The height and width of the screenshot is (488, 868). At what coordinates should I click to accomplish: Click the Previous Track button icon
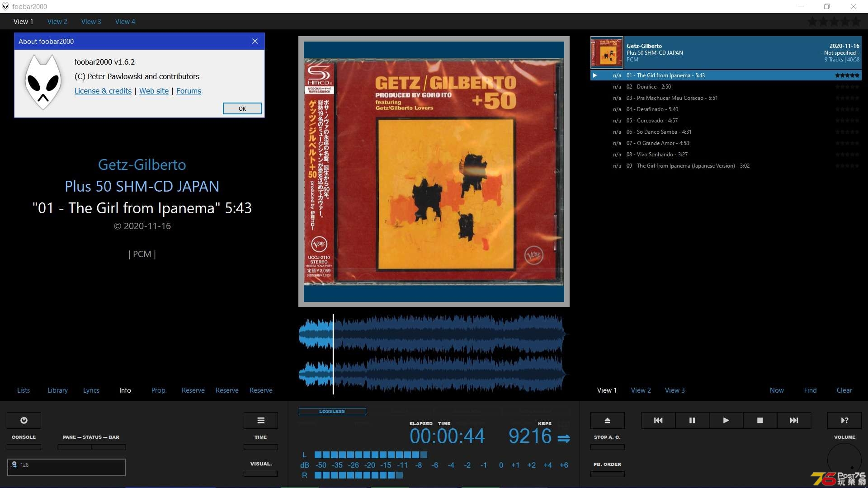pyautogui.click(x=658, y=420)
